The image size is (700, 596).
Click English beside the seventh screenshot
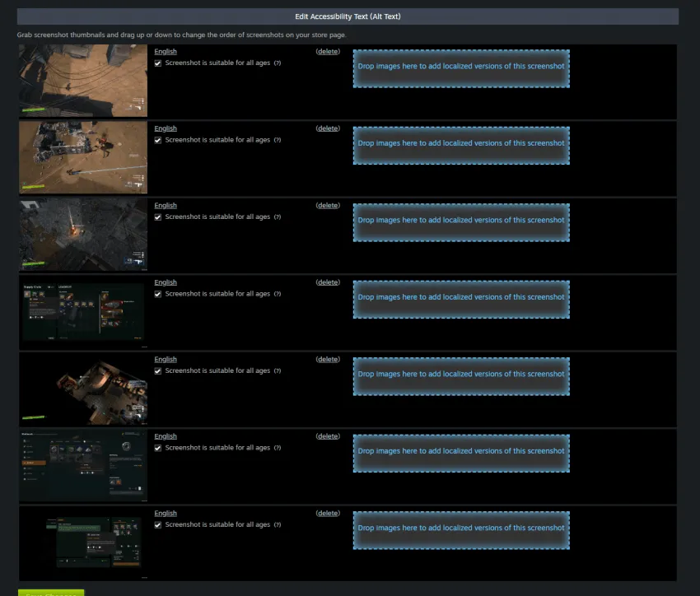pyautogui.click(x=166, y=514)
